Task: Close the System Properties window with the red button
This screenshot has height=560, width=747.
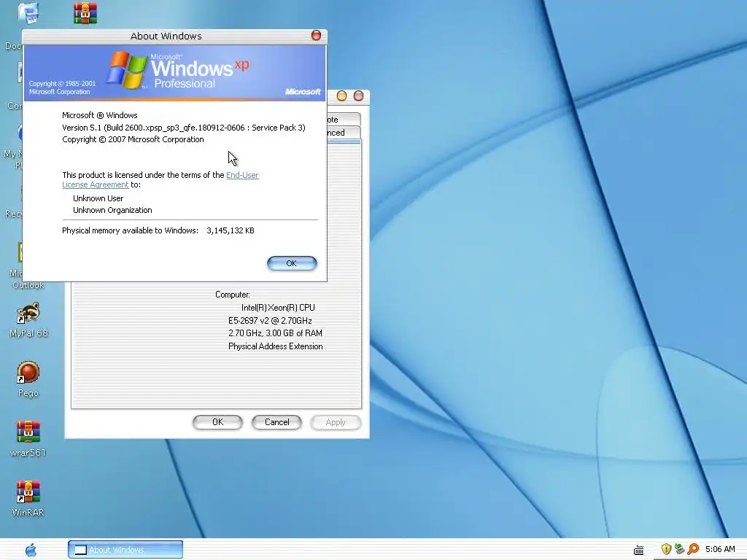Action: tap(359, 96)
